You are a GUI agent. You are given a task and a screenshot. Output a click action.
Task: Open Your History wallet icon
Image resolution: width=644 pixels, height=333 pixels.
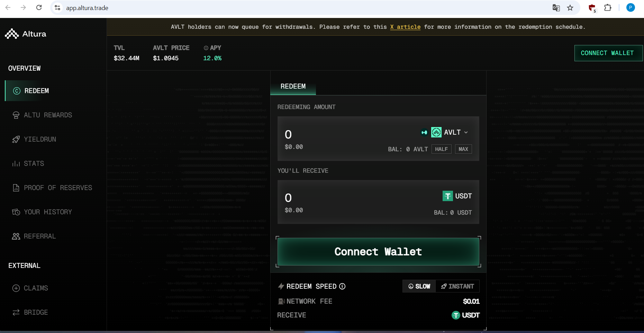[x=16, y=212]
